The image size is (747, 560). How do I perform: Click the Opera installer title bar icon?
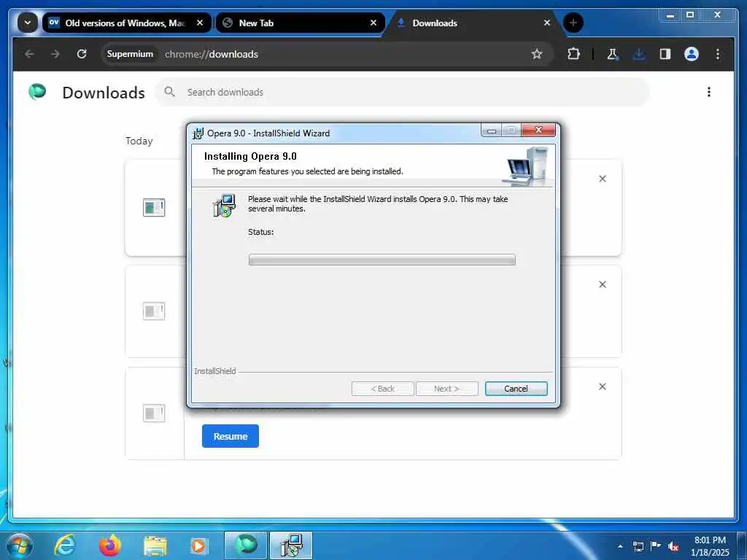[x=198, y=133]
